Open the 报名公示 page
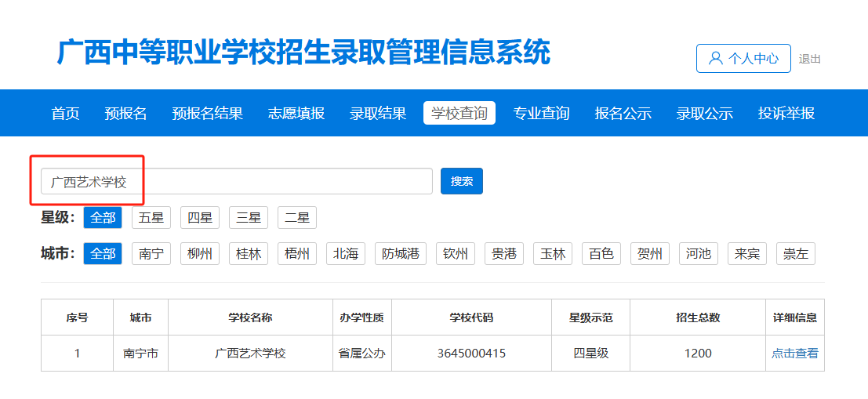The height and width of the screenshot is (399, 868). pos(623,113)
